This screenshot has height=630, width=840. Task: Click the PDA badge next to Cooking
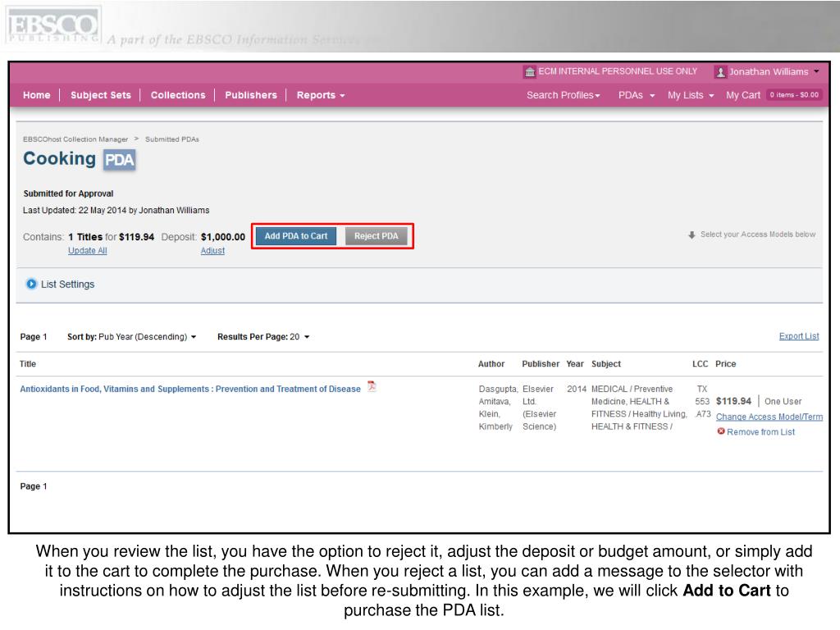tap(120, 160)
